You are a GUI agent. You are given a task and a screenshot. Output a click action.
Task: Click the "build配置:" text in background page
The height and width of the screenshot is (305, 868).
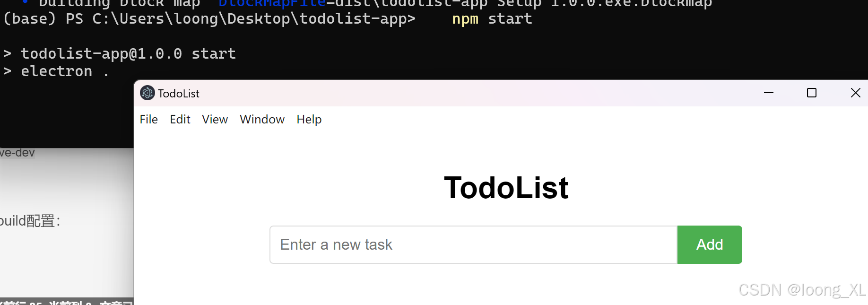tap(29, 221)
